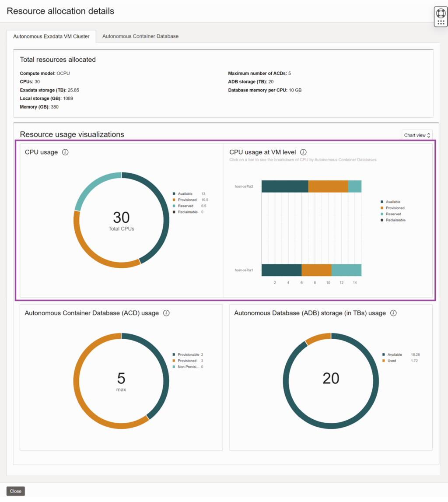Open the ACD usage info icon

point(166,313)
